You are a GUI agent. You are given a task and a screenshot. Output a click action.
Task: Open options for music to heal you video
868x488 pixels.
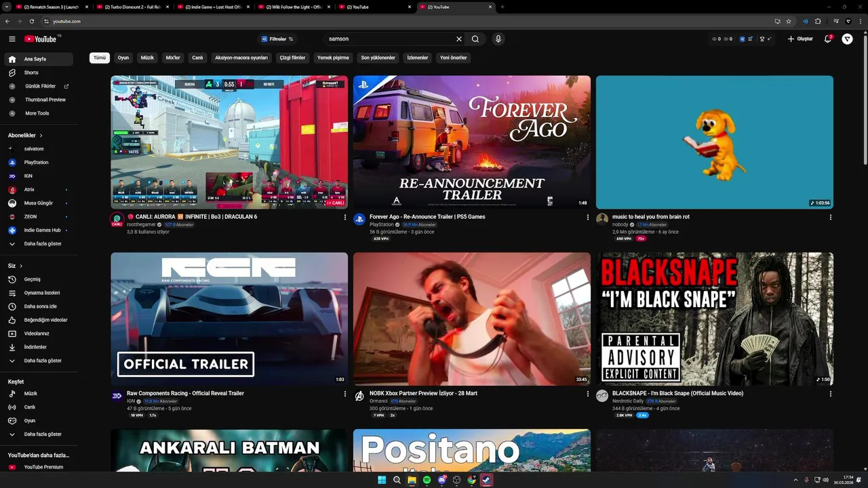click(831, 218)
